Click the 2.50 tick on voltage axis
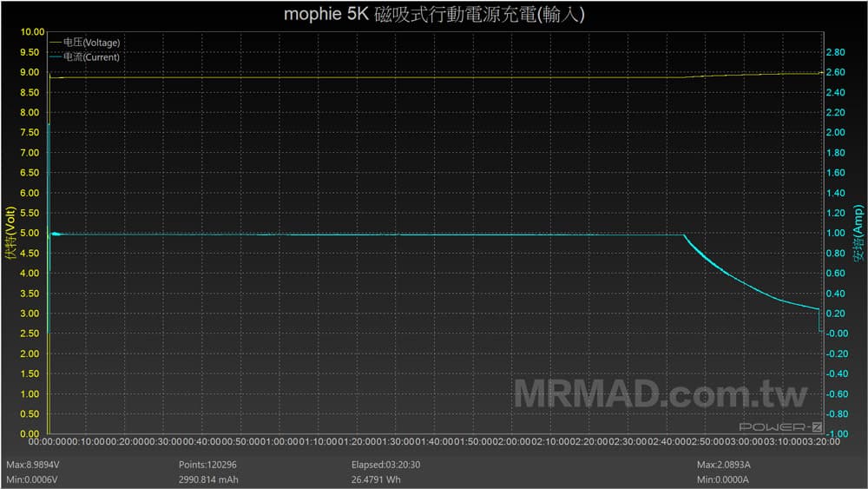 [30, 334]
